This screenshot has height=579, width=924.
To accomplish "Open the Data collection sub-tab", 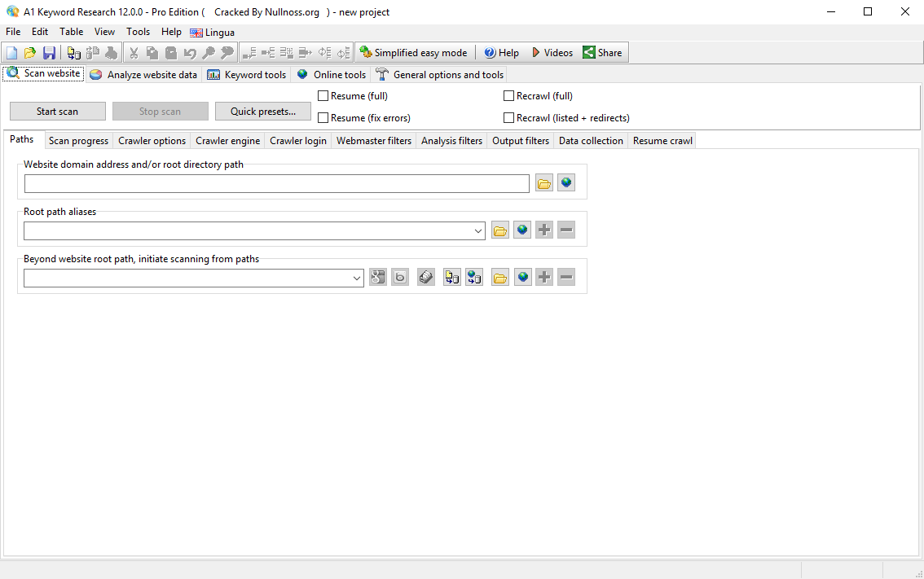I will pyautogui.click(x=591, y=141).
